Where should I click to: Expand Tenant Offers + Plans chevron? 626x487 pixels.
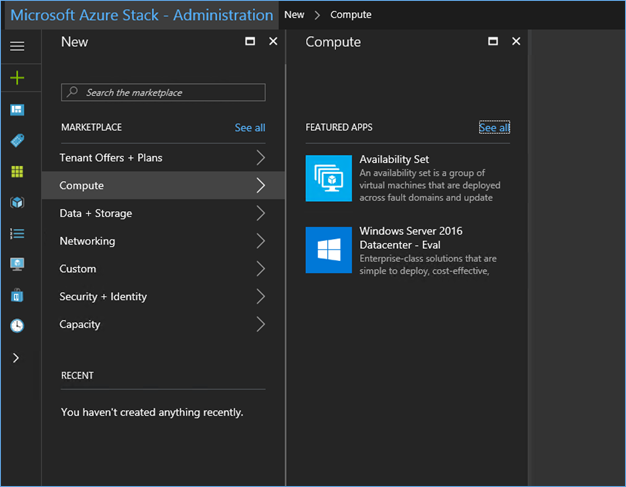tap(261, 158)
